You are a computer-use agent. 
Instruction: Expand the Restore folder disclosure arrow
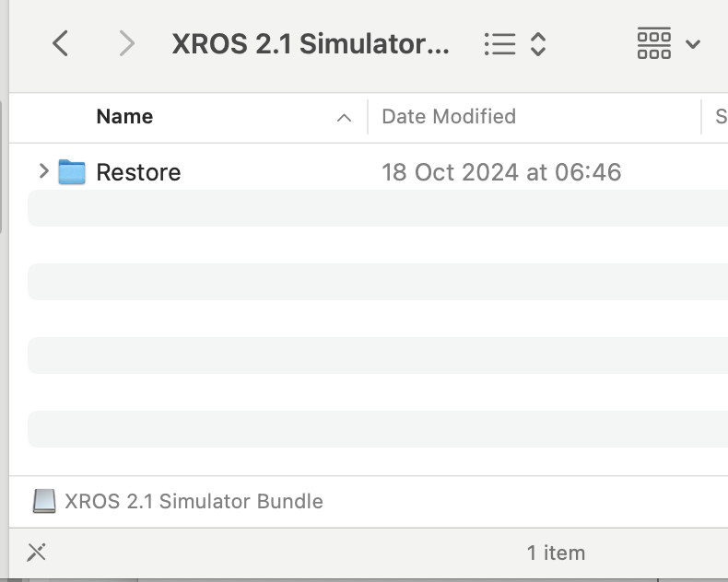tap(43, 171)
